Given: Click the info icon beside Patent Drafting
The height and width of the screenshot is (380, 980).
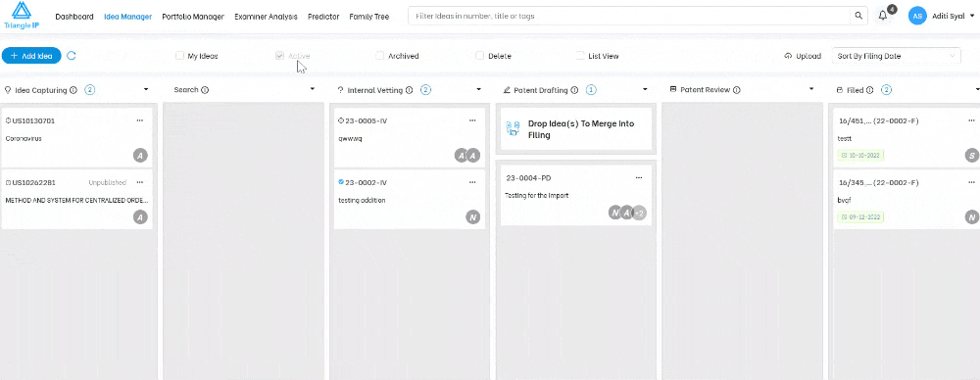Looking at the screenshot, I should (x=574, y=90).
